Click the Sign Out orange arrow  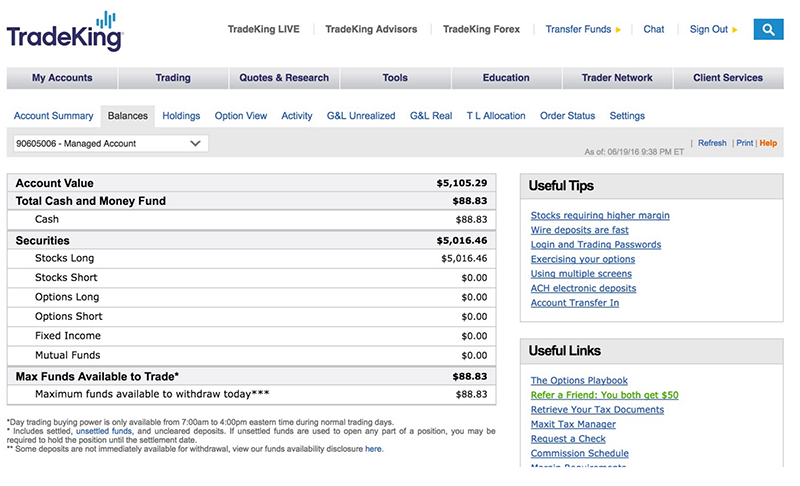tap(735, 30)
